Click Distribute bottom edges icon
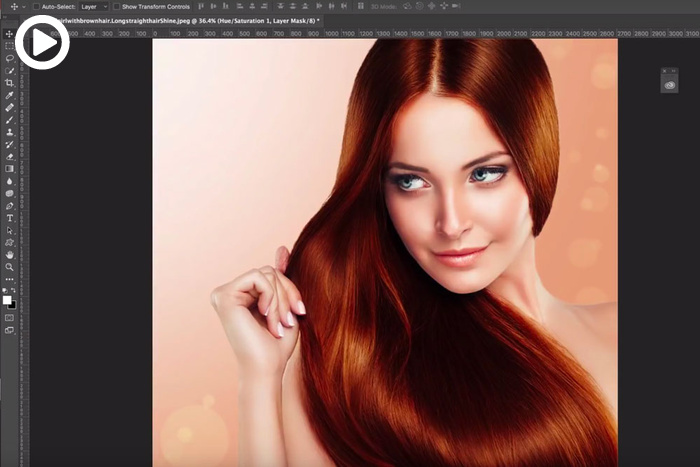The image size is (700, 467). [x=305, y=6]
